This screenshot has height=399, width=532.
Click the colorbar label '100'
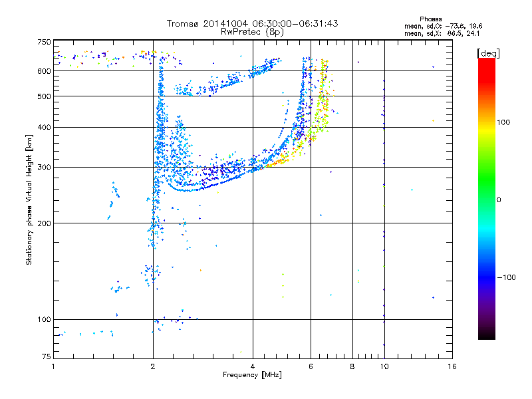pos(503,122)
